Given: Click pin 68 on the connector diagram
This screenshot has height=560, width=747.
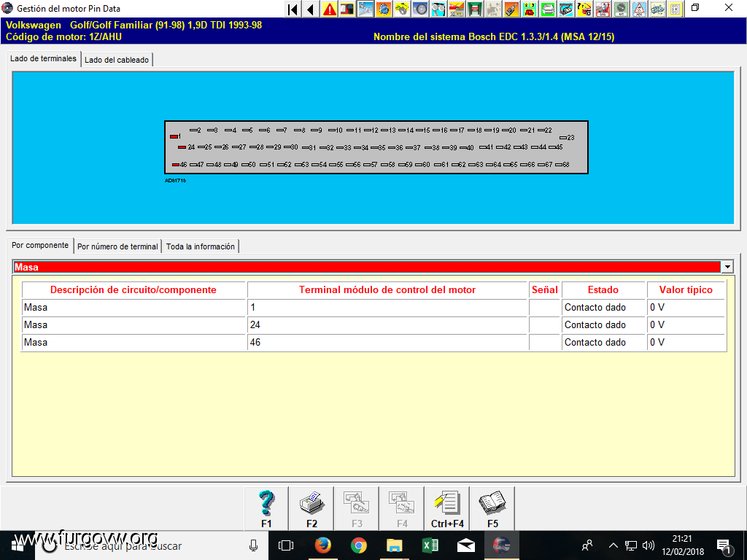Looking at the screenshot, I should 562,165.
